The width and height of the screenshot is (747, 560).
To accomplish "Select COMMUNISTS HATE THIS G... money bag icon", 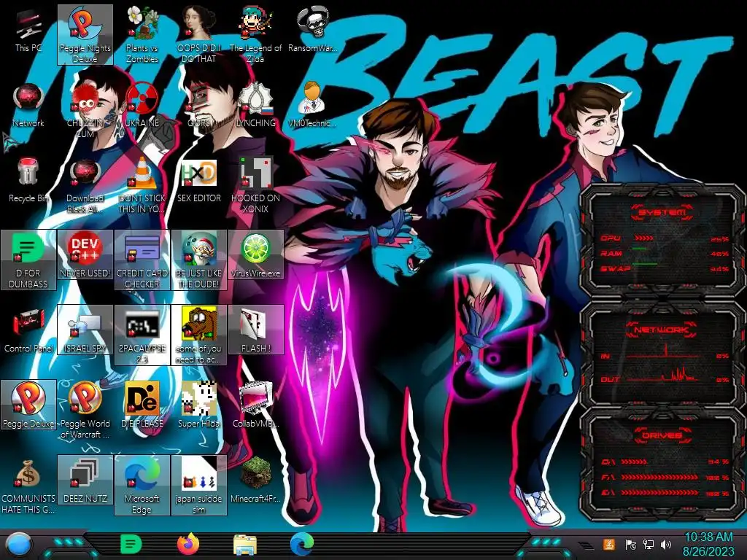I will (x=28, y=486).
